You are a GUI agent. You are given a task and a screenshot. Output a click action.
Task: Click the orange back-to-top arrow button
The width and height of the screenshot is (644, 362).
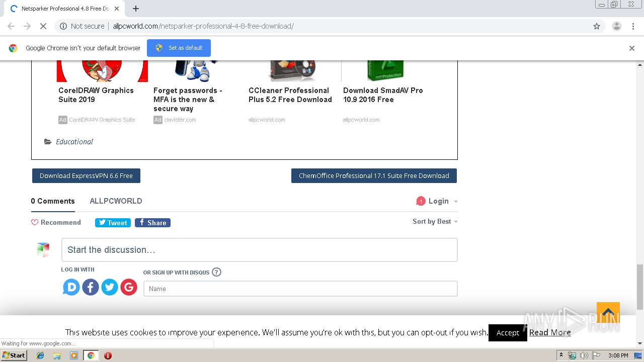608,313
